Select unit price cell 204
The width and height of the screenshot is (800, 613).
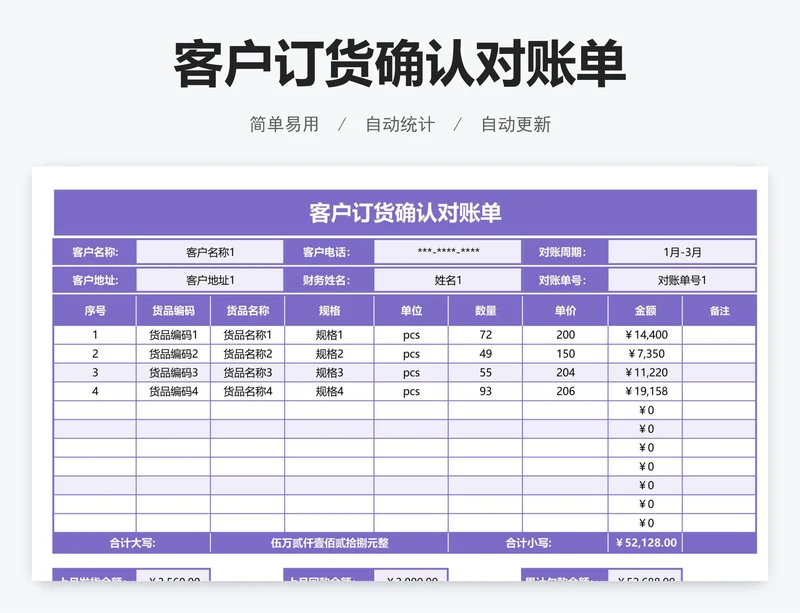click(565, 373)
